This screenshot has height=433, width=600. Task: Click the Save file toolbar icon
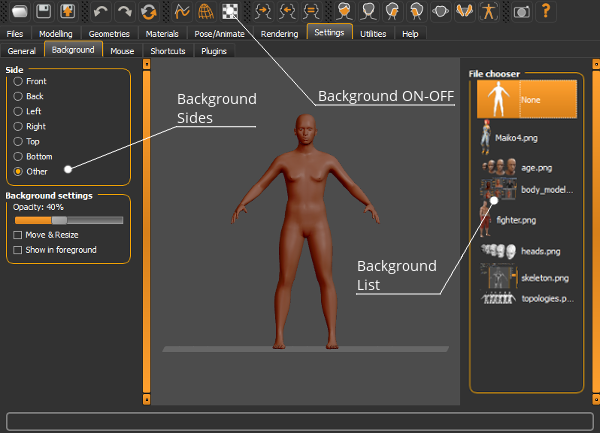coord(43,11)
